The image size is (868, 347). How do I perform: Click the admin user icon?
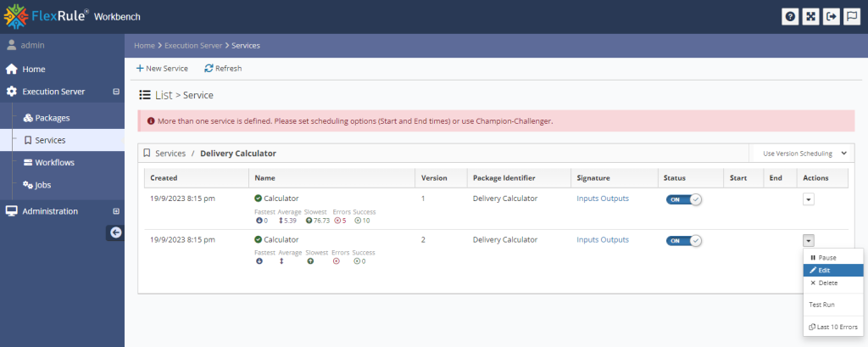pos(11,45)
